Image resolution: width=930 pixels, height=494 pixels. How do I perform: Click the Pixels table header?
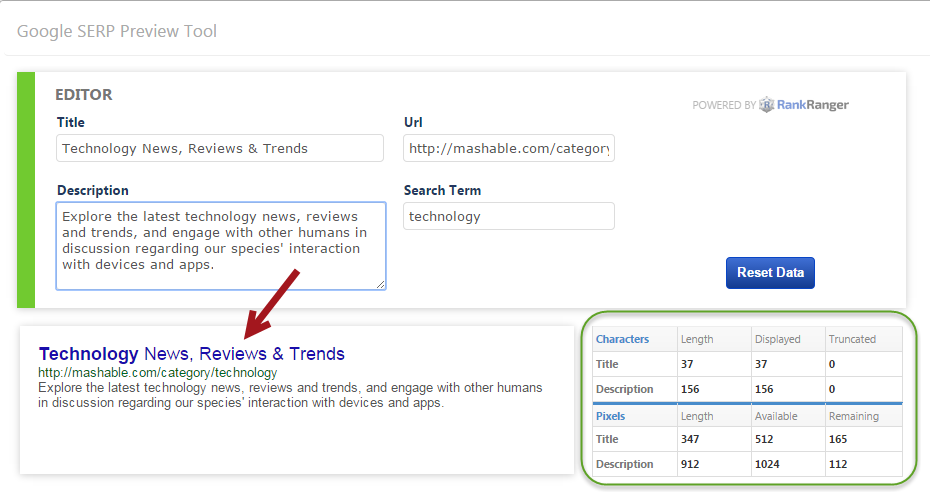pos(611,415)
